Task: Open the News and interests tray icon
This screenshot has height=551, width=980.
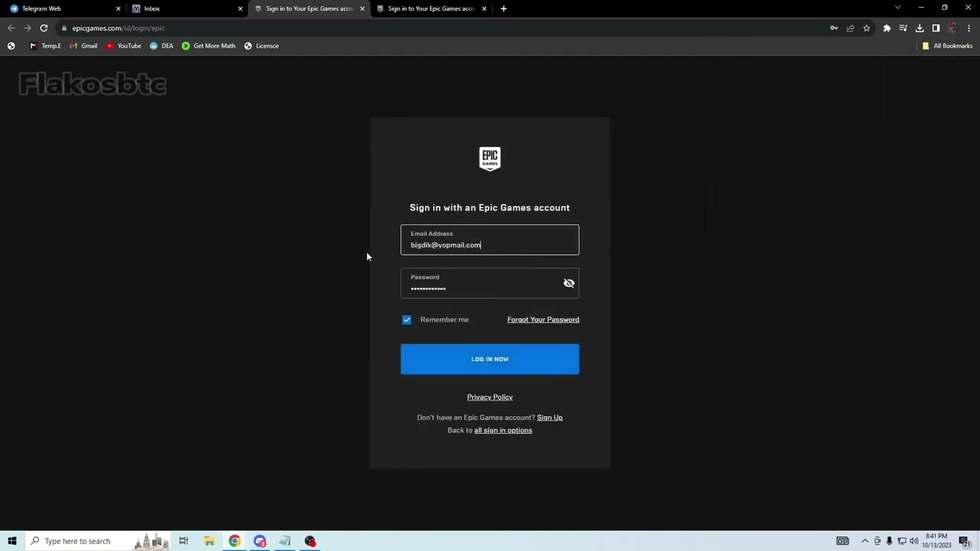Action: click(x=842, y=541)
